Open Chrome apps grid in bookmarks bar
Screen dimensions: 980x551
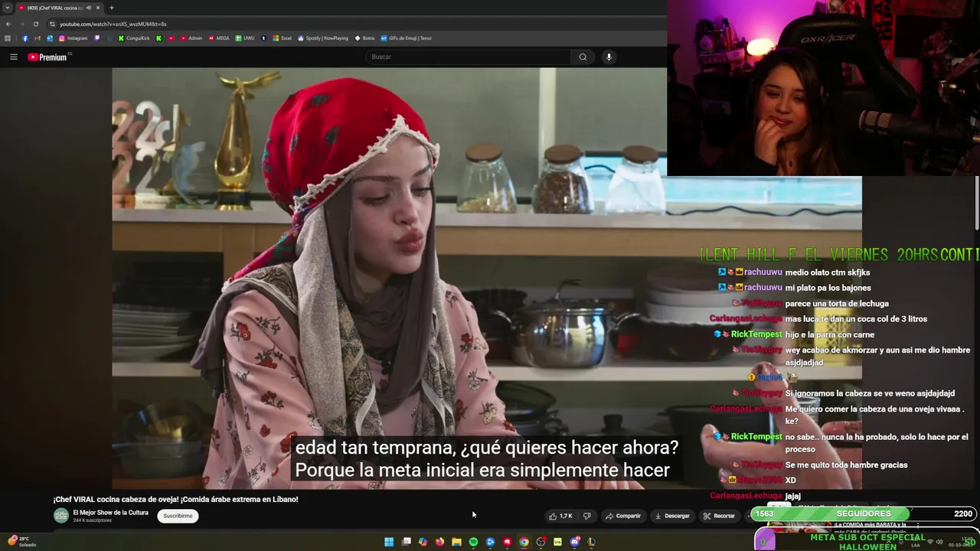point(8,38)
